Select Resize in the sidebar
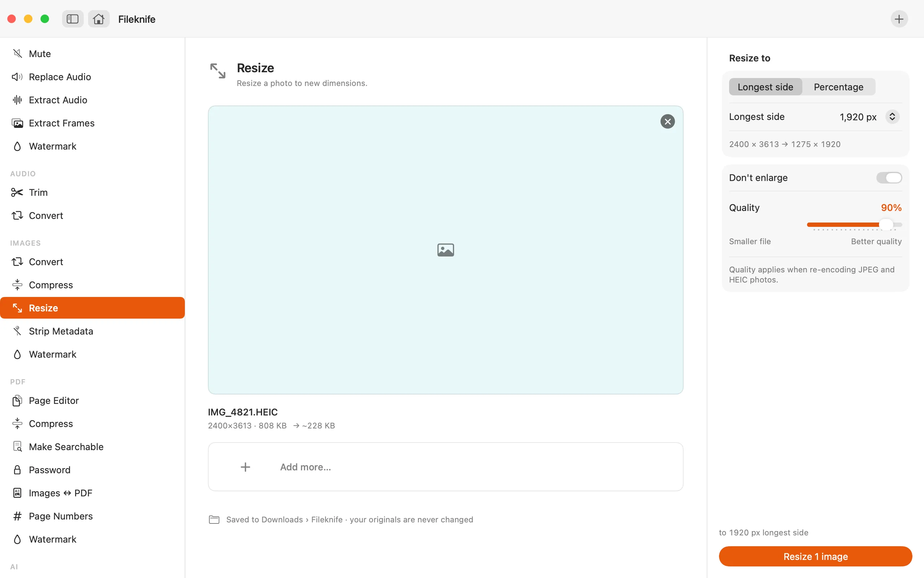The height and width of the screenshot is (578, 924). coord(92,308)
